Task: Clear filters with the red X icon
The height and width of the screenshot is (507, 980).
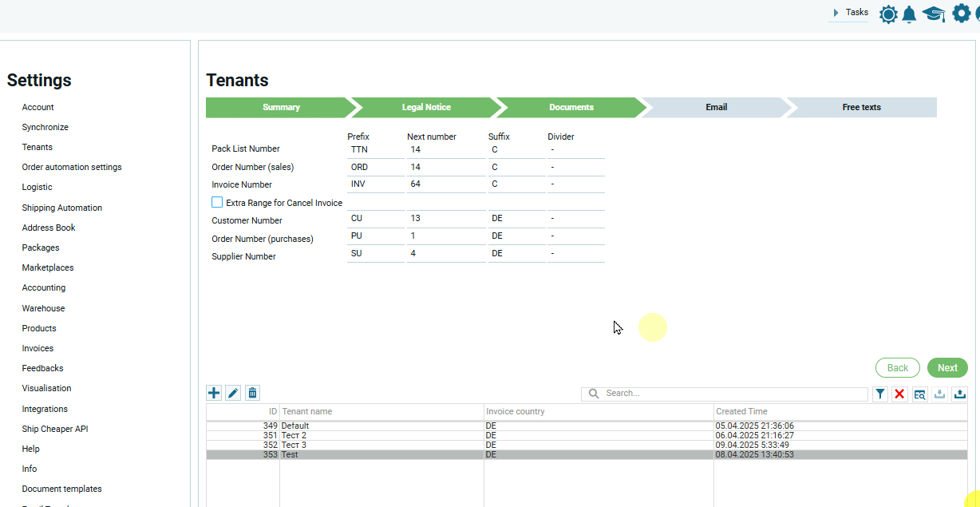Action: click(899, 394)
